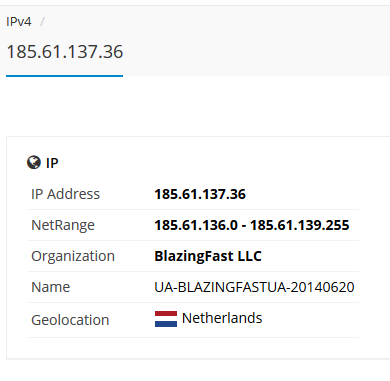390x381 pixels.
Task: Click the Name row label
Action: tap(51, 287)
